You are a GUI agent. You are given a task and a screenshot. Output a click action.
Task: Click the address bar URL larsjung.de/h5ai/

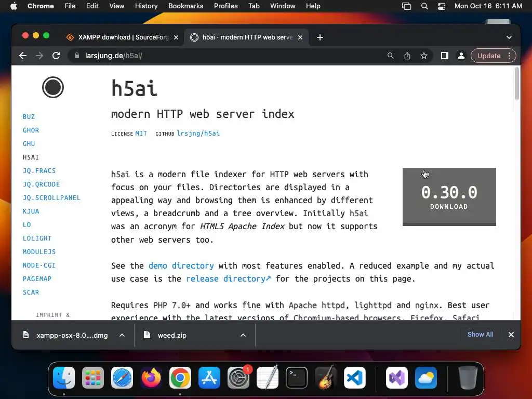click(113, 56)
